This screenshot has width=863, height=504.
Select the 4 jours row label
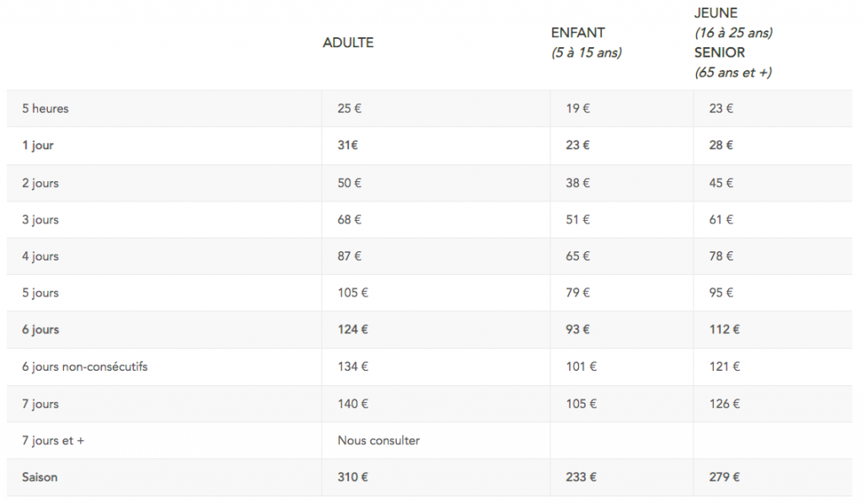click(40, 256)
